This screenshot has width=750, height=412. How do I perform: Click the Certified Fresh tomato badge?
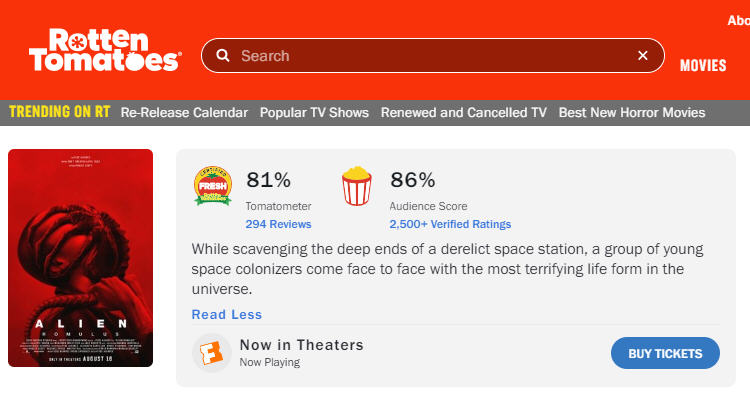pos(213,186)
